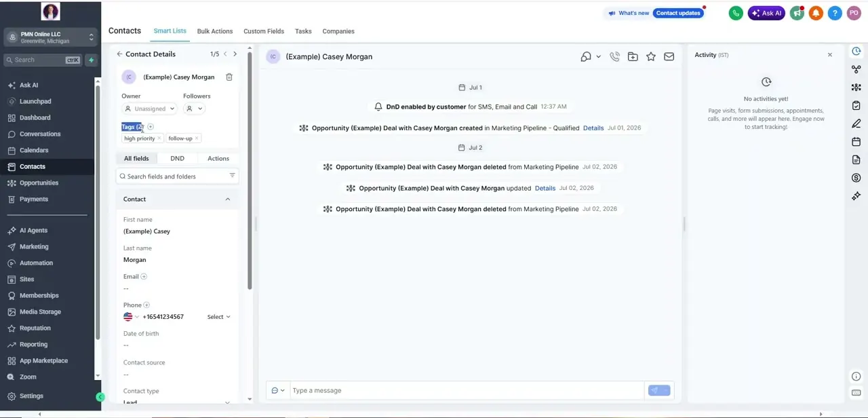Viewport: 868px width, 418px height.
Task: Go to next contact with right chevron
Action: coord(235,54)
